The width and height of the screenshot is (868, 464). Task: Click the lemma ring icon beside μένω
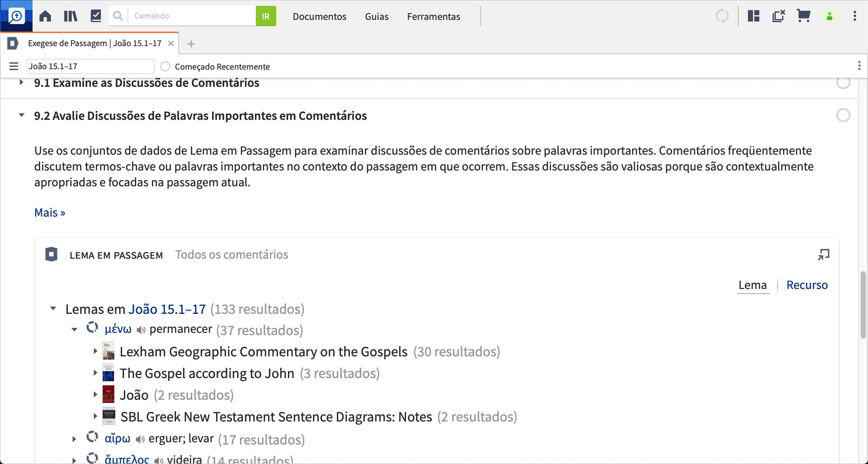[92, 327]
